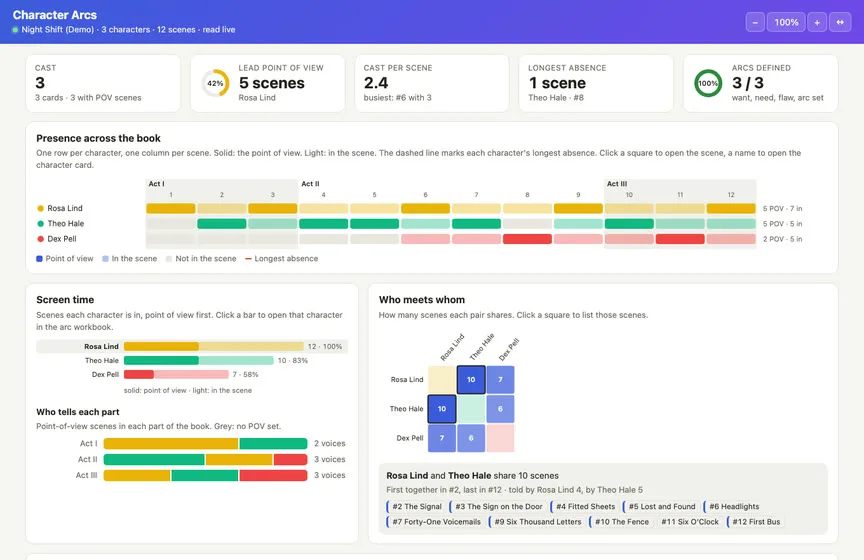864x560 pixels.
Task: Click Dex Pell row, Rosa Lind column square
Action: pyautogui.click(x=442, y=438)
